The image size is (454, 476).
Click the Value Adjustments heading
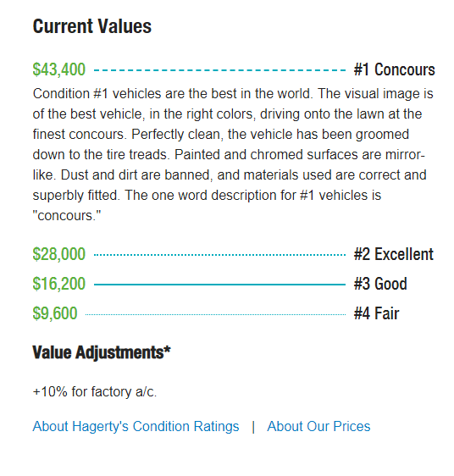click(x=102, y=352)
